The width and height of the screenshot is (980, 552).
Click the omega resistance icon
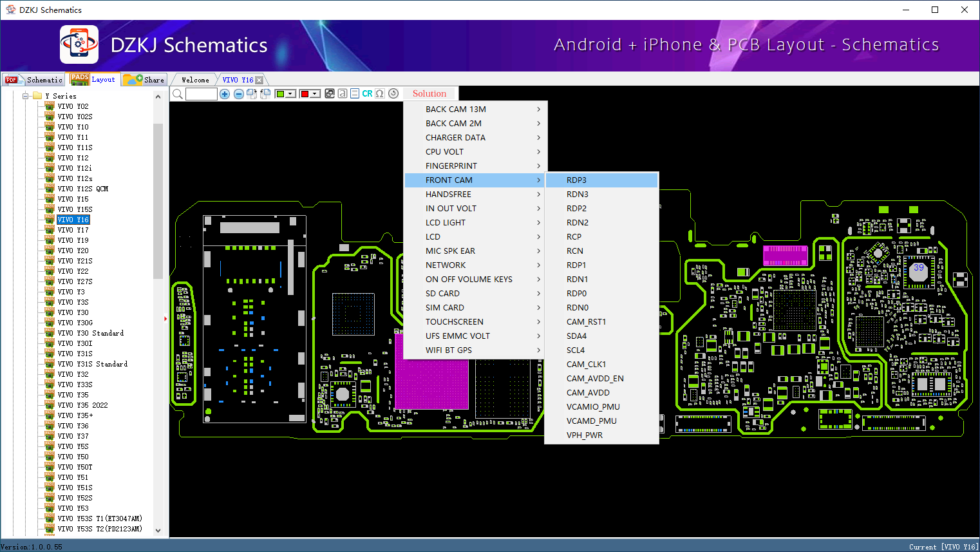[380, 94]
